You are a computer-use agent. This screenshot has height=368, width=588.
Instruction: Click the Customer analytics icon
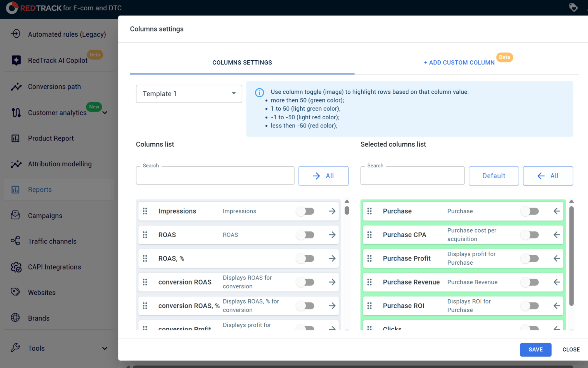point(16,112)
